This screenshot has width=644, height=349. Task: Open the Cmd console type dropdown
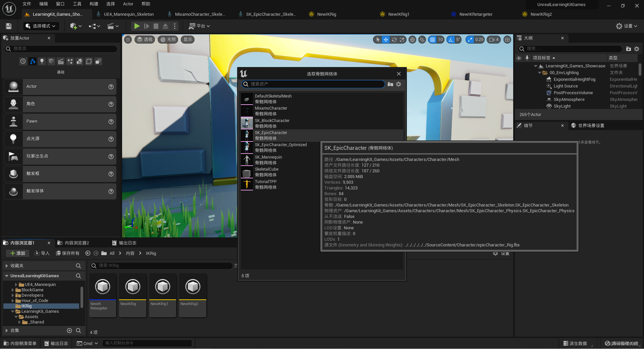click(87, 343)
